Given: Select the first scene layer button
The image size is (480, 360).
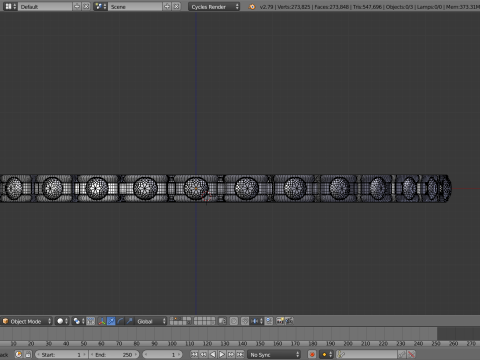Looking at the screenshot, I should pyautogui.click(x=172, y=319).
